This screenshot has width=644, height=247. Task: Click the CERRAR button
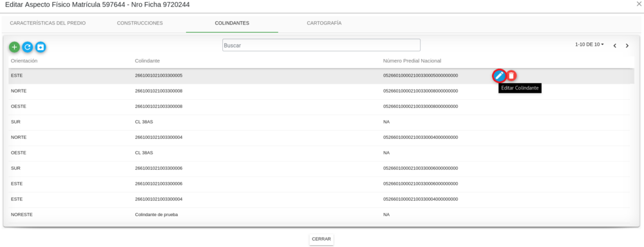pyautogui.click(x=321, y=239)
